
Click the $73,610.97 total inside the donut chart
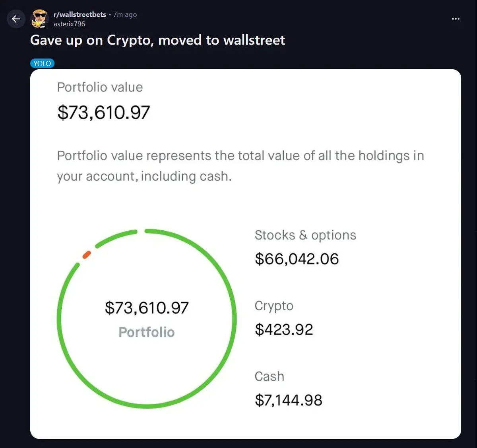point(147,308)
